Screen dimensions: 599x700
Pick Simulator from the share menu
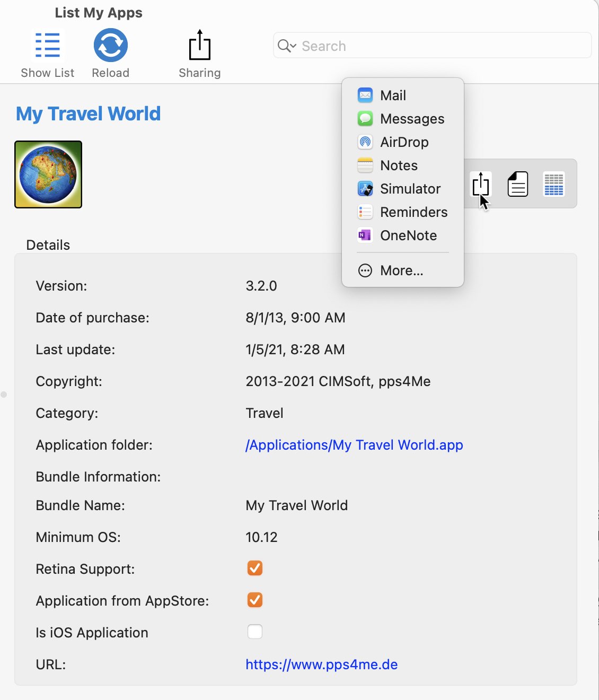click(403, 189)
